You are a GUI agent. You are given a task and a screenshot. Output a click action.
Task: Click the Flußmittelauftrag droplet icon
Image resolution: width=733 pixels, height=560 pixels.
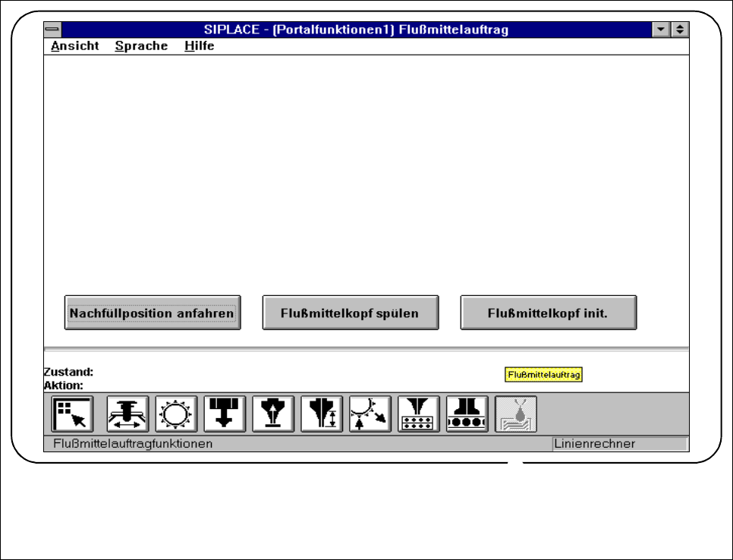(x=516, y=414)
